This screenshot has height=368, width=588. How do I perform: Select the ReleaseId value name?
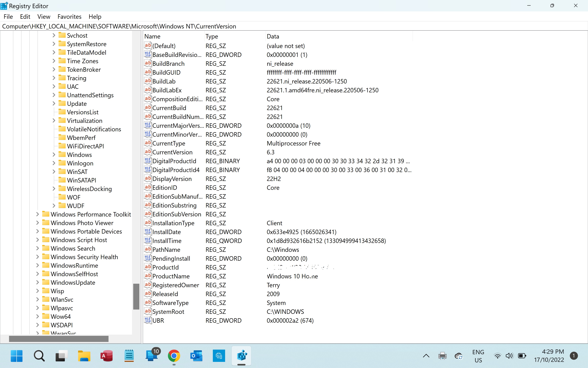click(x=165, y=294)
